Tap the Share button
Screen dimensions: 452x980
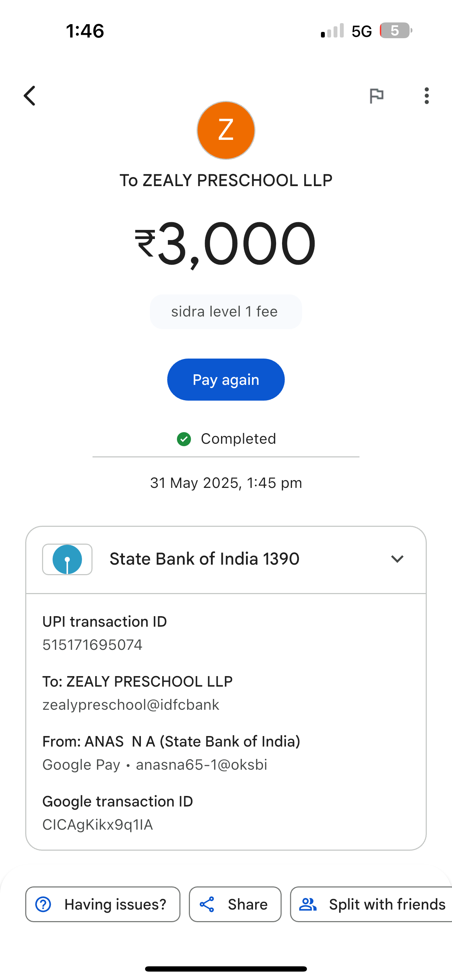[x=235, y=904]
